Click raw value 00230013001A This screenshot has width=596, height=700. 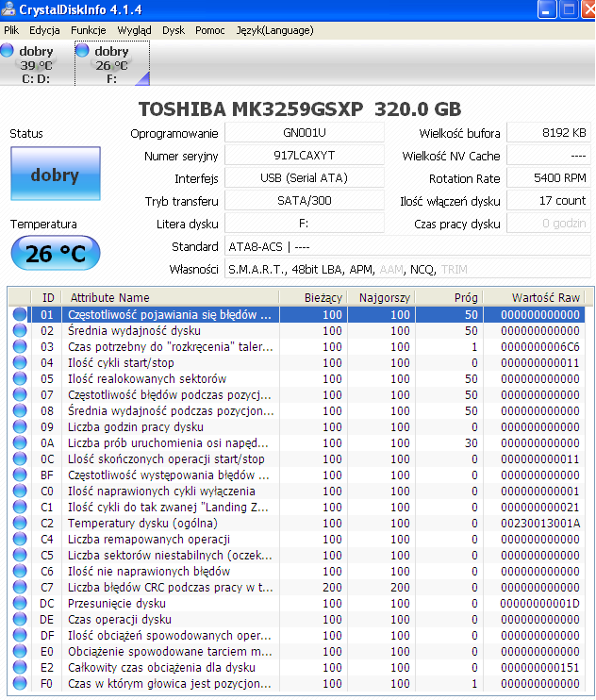[540, 524]
